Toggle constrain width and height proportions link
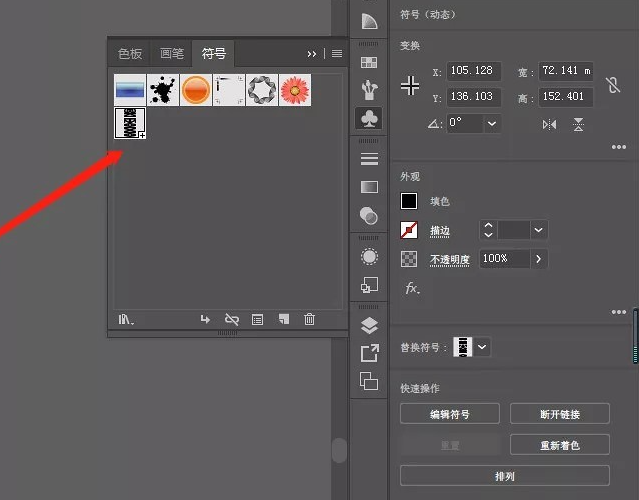 (x=613, y=85)
